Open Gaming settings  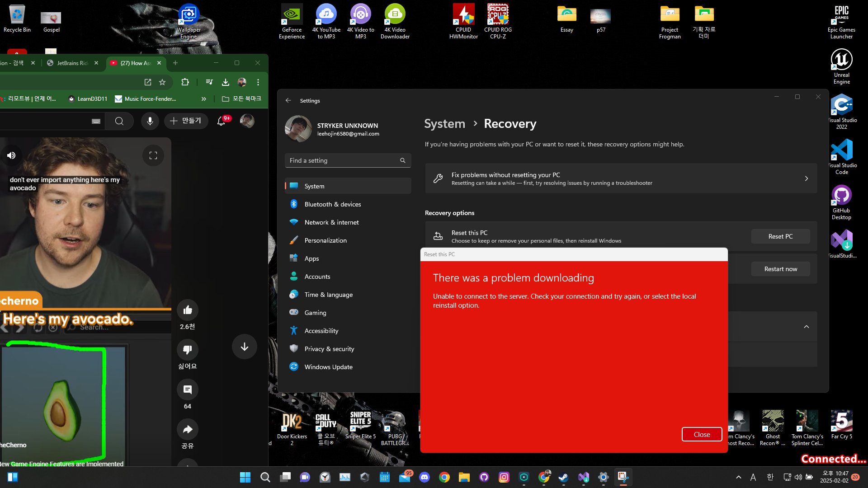tap(348, 313)
